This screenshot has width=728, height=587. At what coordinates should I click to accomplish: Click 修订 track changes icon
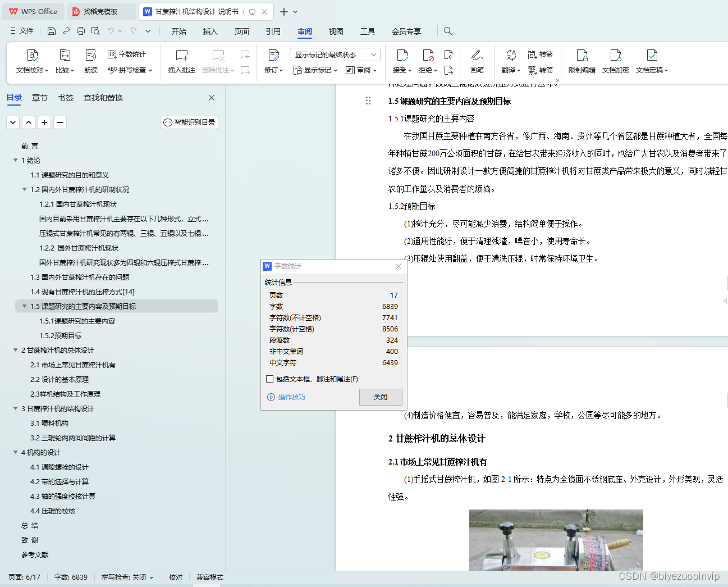point(273,55)
